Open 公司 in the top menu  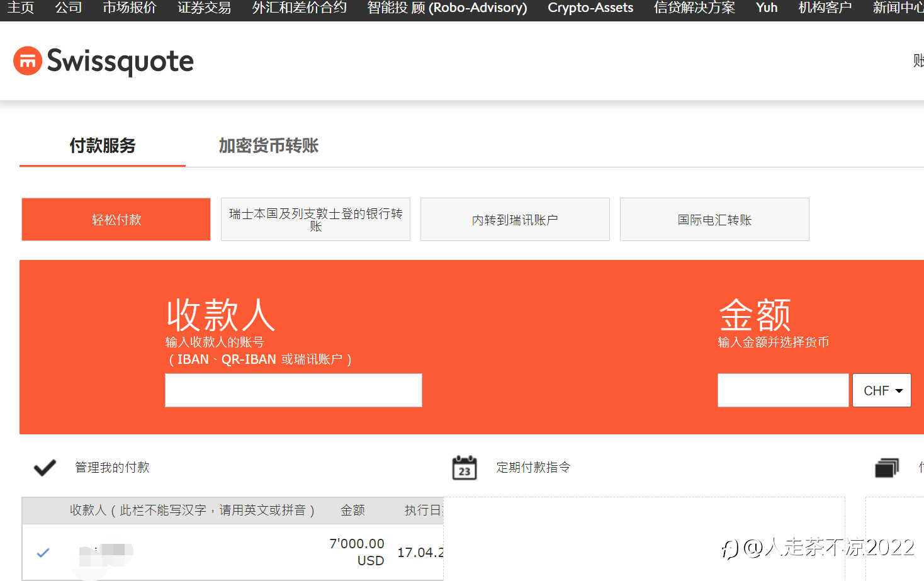(69, 8)
